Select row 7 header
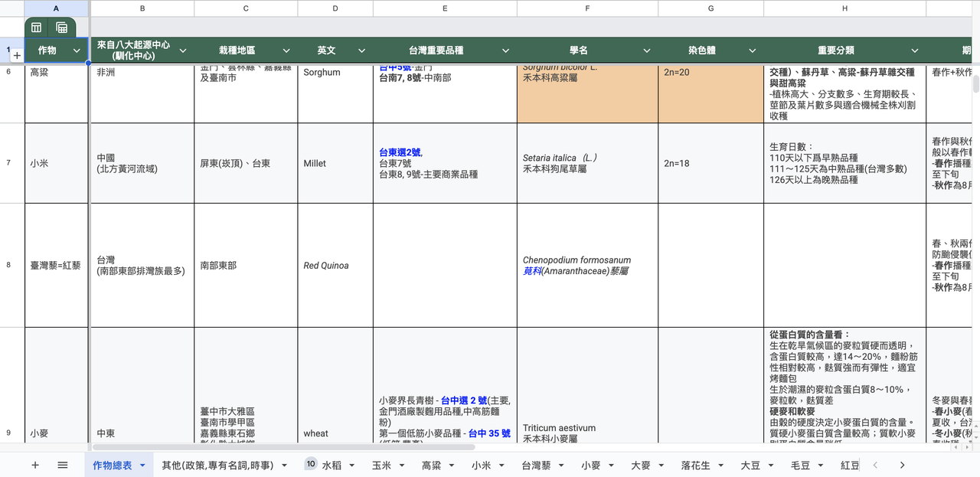 pos(8,163)
